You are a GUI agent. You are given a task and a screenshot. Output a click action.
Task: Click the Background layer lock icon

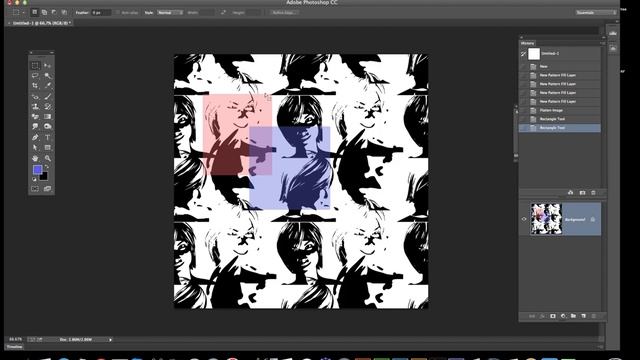[593, 220]
